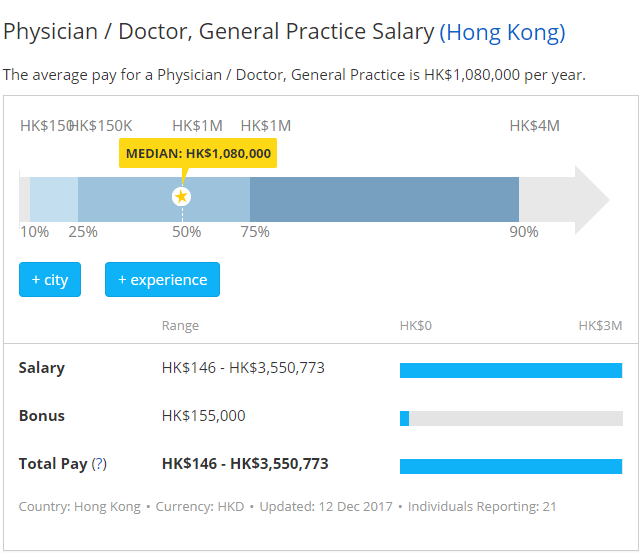Image resolution: width=639 pixels, height=554 pixels.
Task: Click the median star marker icon
Action: [181, 197]
